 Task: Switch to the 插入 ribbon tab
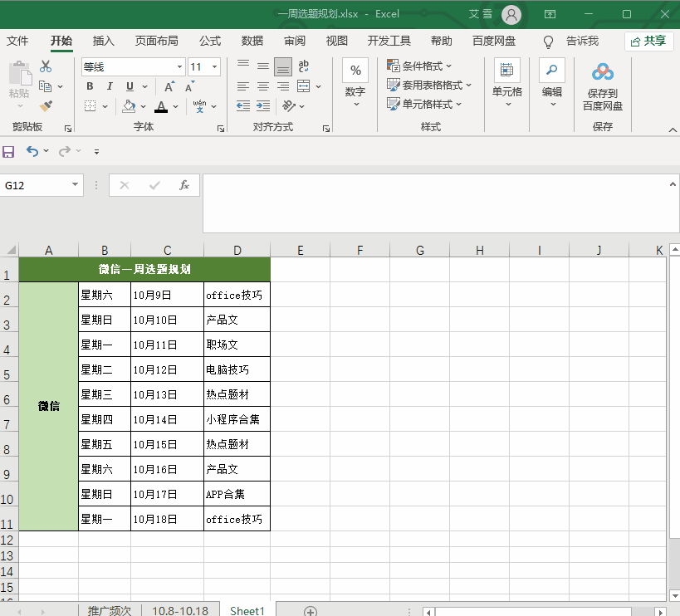point(102,40)
